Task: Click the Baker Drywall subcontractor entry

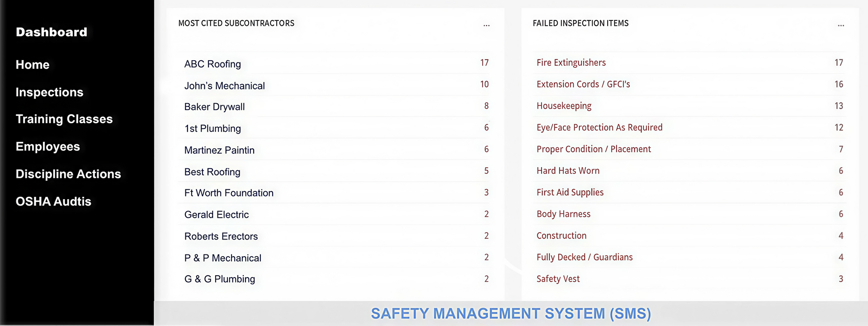Action: [214, 107]
